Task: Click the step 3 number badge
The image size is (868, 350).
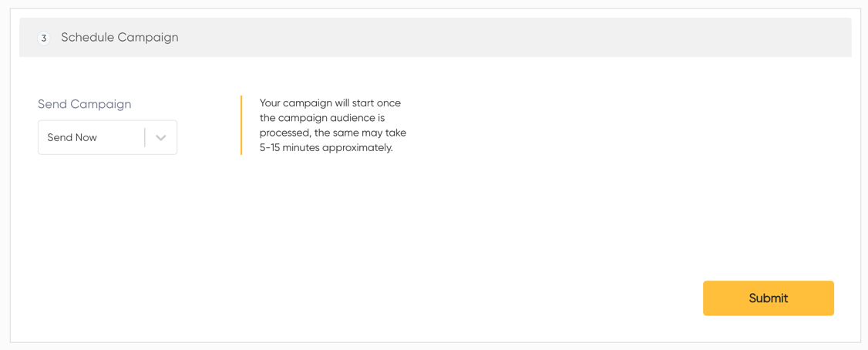Action: click(x=44, y=39)
